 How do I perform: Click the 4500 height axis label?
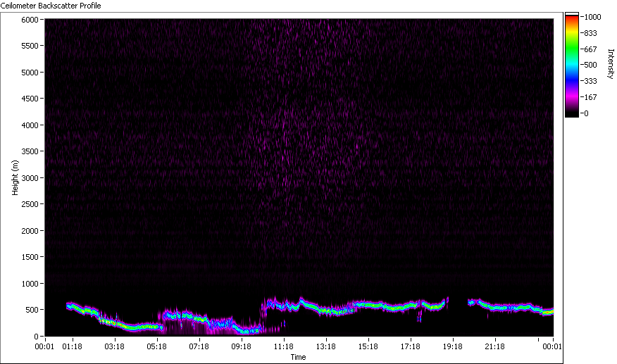pyautogui.click(x=30, y=99)
